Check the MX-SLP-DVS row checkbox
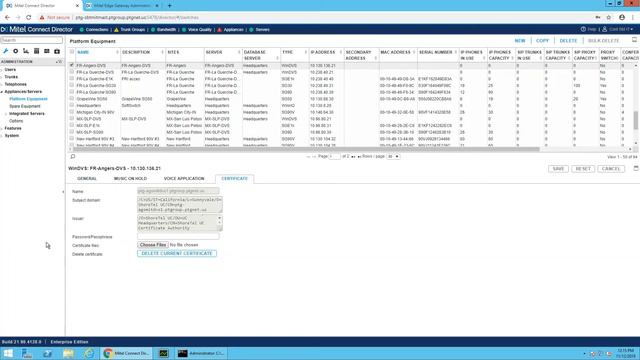Image resolution: width=640 pixels, height=360 pixels. click(x=72, y=118)
